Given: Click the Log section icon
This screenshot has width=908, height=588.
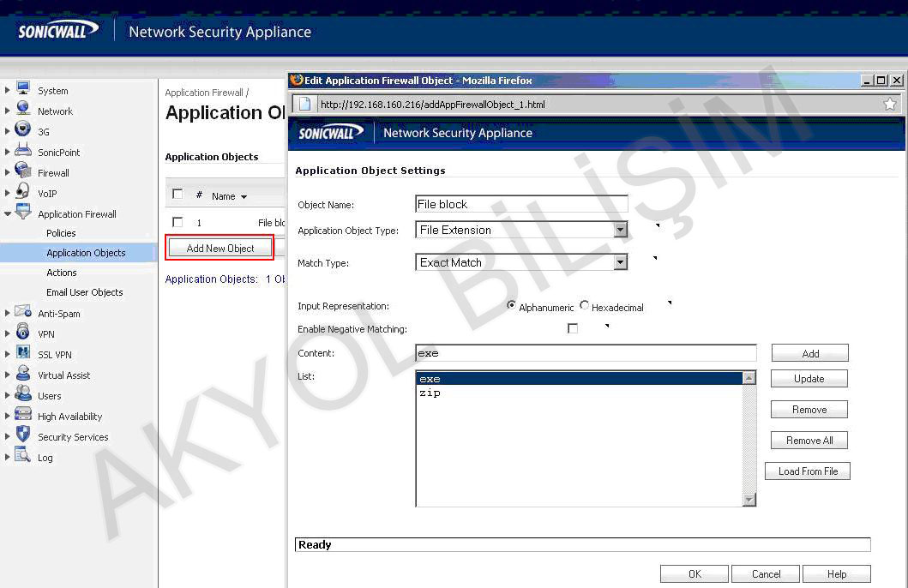Looking at the screenshot, I should click(x=23, y=457).
